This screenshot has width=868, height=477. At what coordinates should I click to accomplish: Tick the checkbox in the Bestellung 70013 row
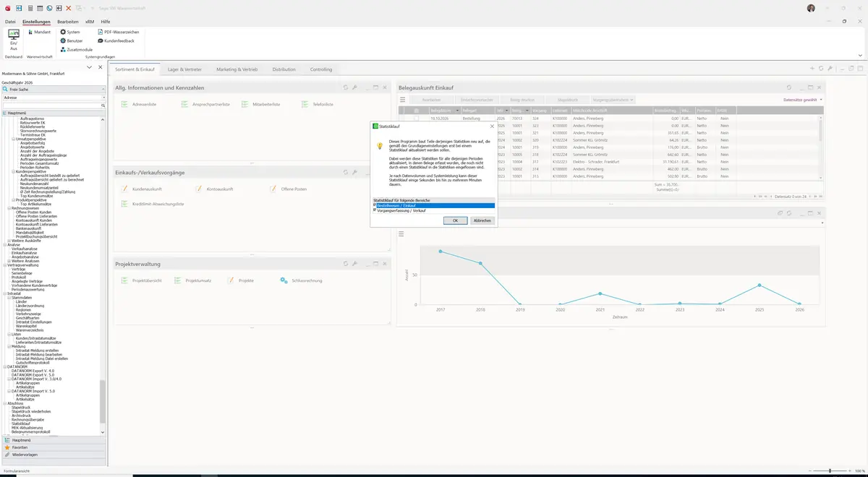417,118
